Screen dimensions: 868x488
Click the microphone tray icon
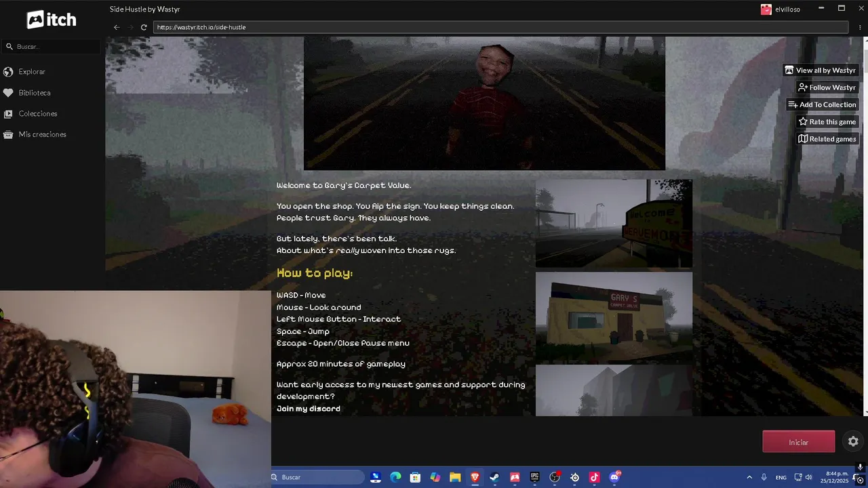pyautogui.click(x=764, y=477)
